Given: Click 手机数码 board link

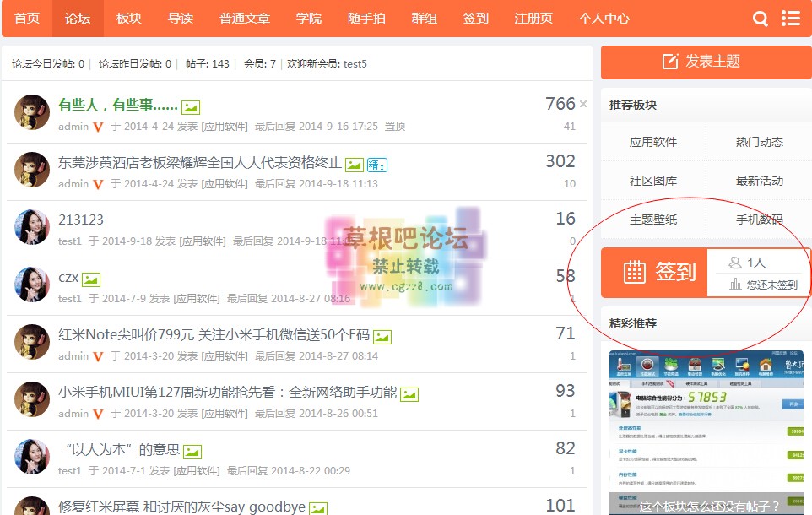Looking at the screenshot, I should (x=759, y=220).
